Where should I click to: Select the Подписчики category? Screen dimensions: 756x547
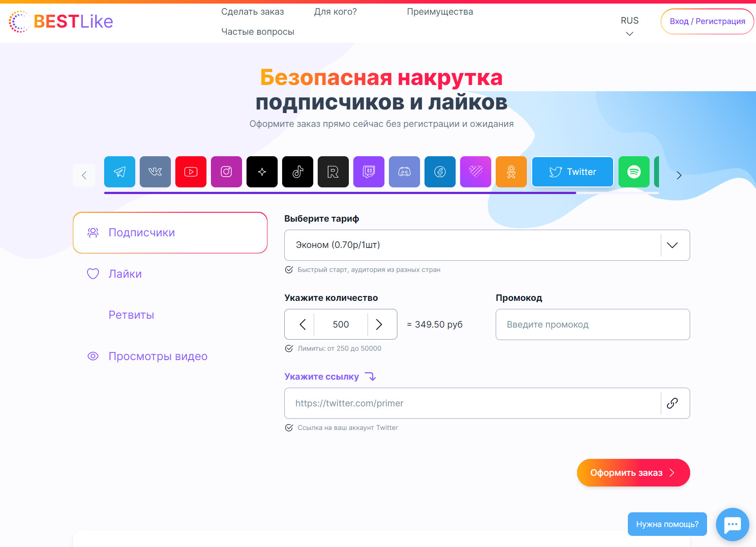tap(170, 233)
